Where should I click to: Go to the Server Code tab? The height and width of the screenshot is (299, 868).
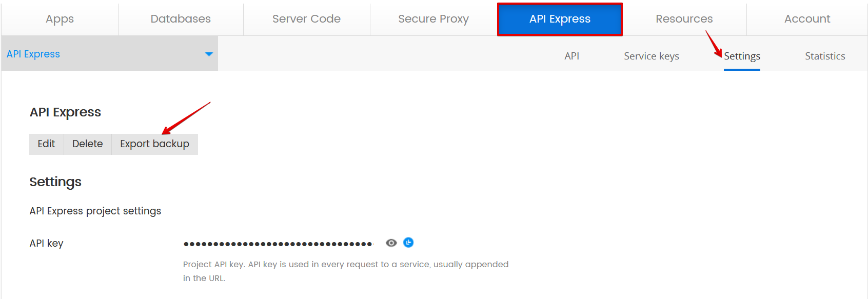pos(306,19)
